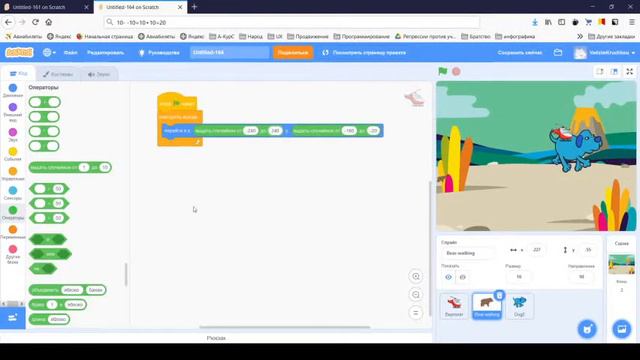640x360 pixels.
Task: Select the Sound blocks category
Action: 13,135
